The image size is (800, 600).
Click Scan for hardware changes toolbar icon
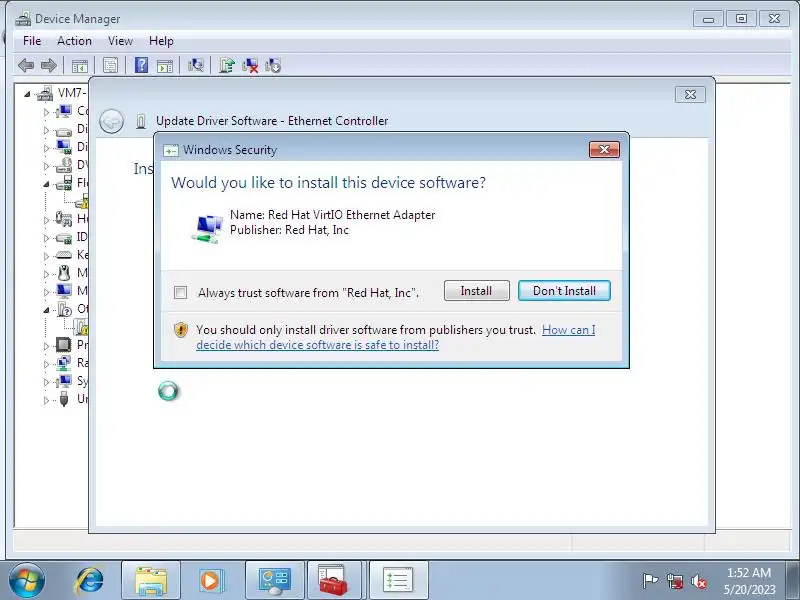[196, 65]
